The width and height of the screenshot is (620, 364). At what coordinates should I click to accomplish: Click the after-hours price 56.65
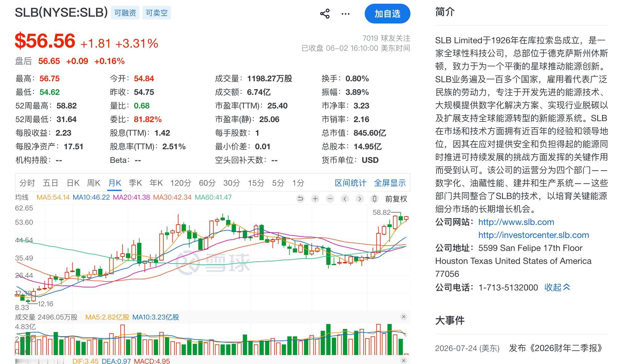pyautogui.click(x=49, y=61)
